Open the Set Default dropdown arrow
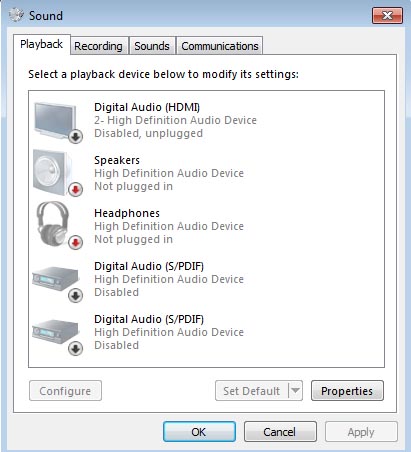Image resolution: width=411 pixels, height=452 pixels. [x=295, y=390]
